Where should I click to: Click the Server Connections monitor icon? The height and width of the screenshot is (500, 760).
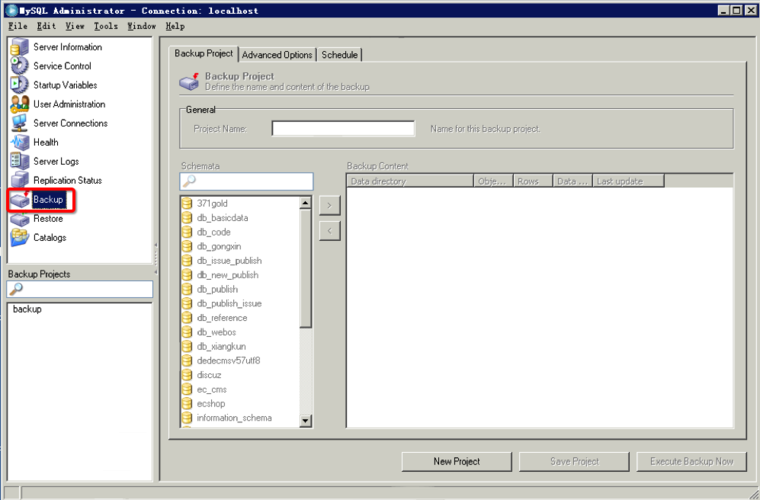pyautogui.click(x=20, y=123)
